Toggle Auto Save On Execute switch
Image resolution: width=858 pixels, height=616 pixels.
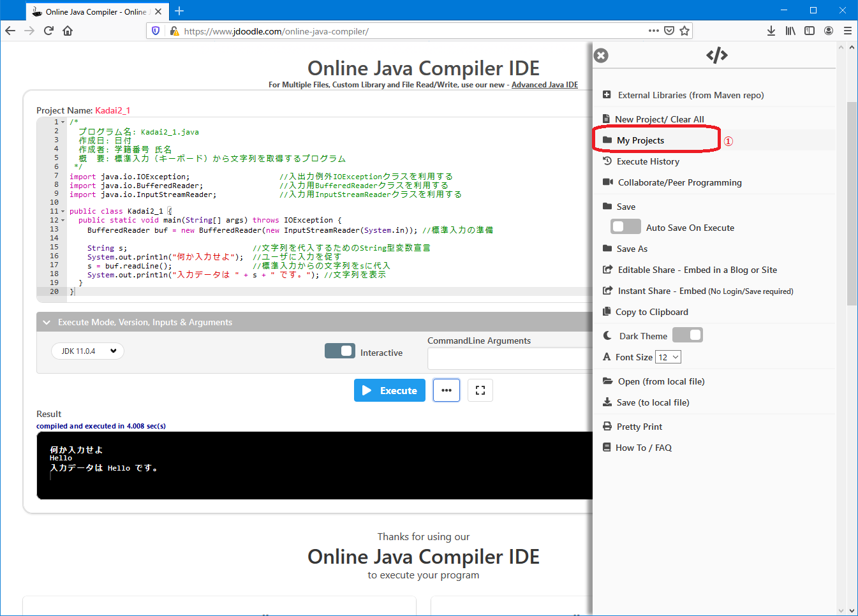pos(625,227)
